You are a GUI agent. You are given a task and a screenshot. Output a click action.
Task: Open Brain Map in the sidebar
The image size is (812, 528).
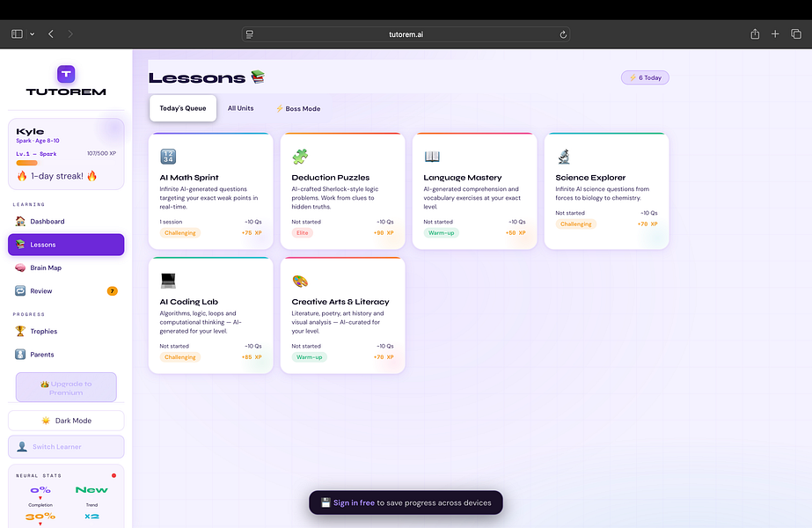point(66,268)
